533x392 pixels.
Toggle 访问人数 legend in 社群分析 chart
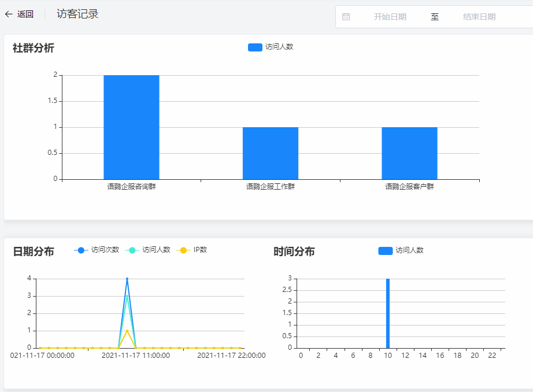271,47
